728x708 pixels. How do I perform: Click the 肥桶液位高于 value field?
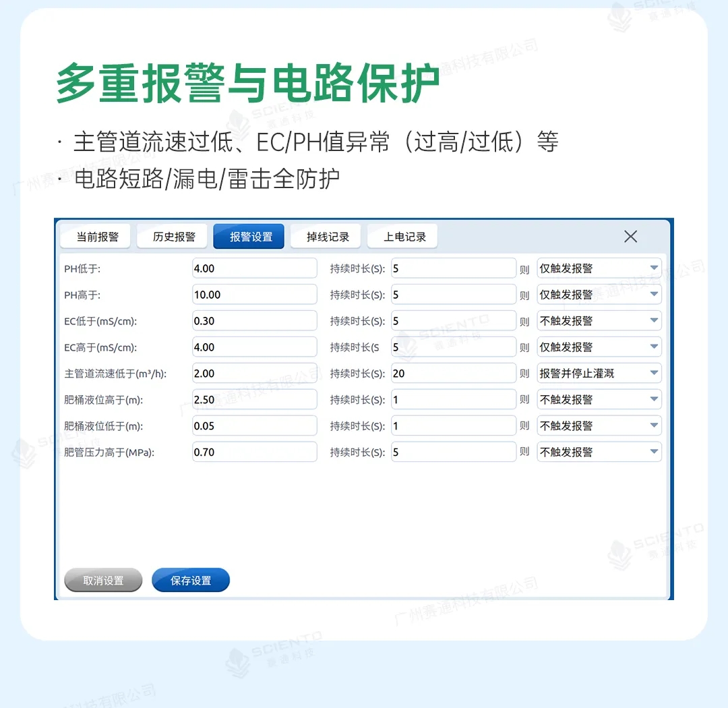[254, 400]
